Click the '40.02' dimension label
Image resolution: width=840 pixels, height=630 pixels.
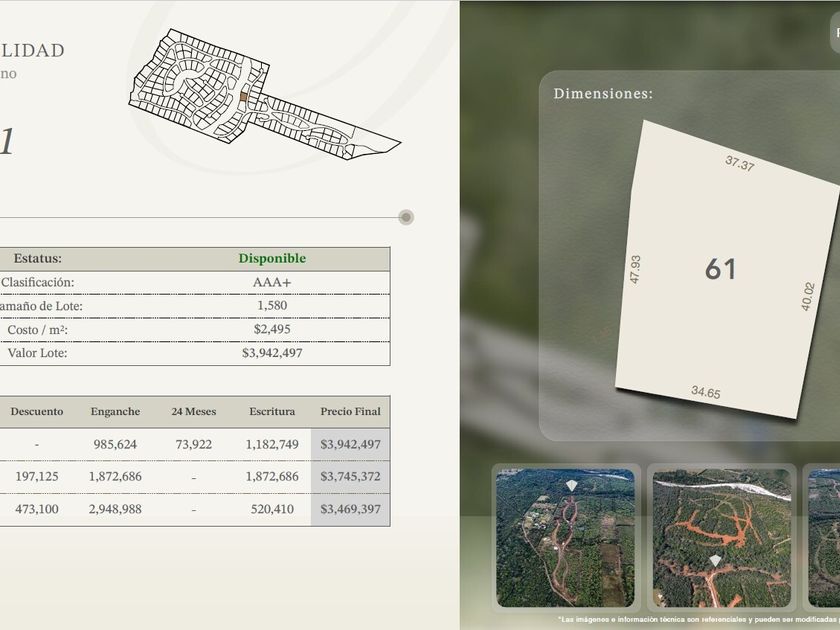click(808, 296)
